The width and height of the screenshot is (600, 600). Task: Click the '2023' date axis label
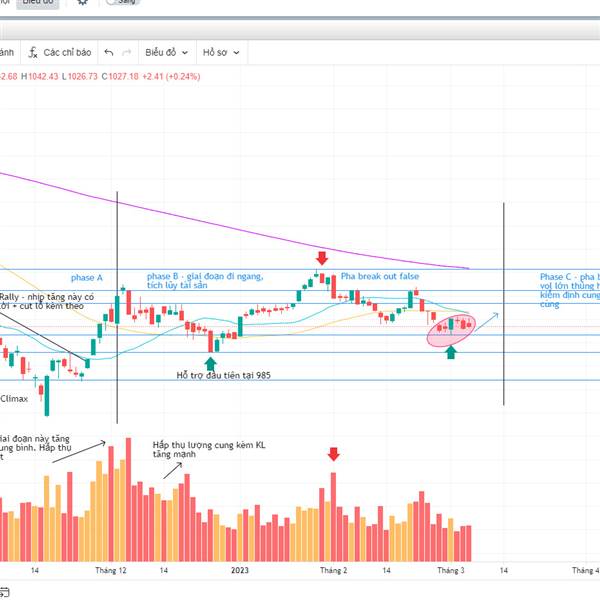click(240, 571)
